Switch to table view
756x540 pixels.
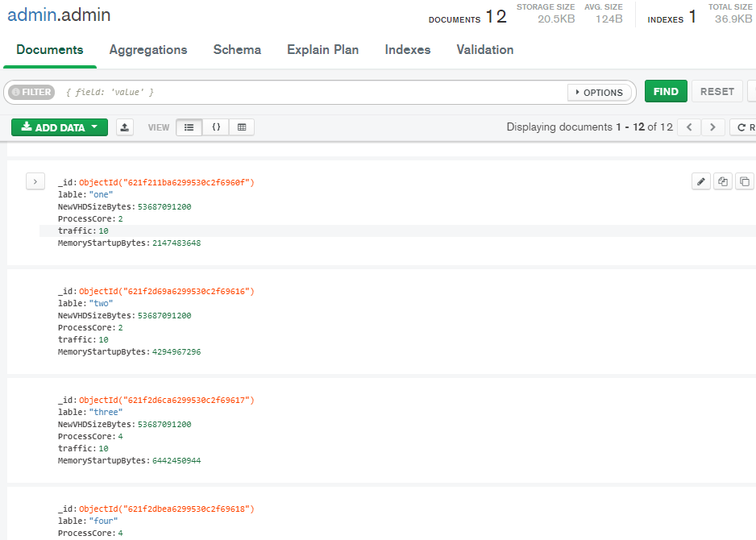tap(242, 127)
